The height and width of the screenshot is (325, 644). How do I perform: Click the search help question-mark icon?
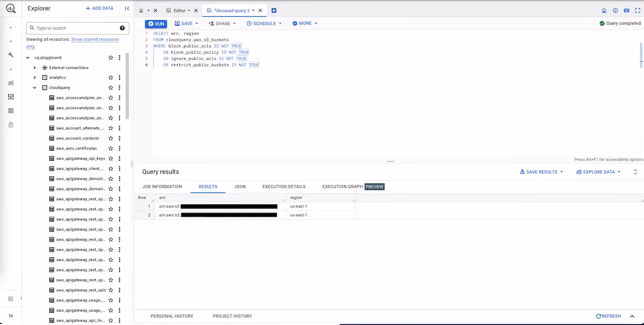122,28
